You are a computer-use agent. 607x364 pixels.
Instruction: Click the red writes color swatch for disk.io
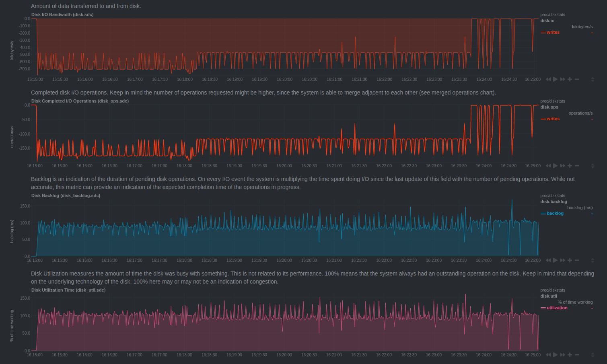coord(543,33)
